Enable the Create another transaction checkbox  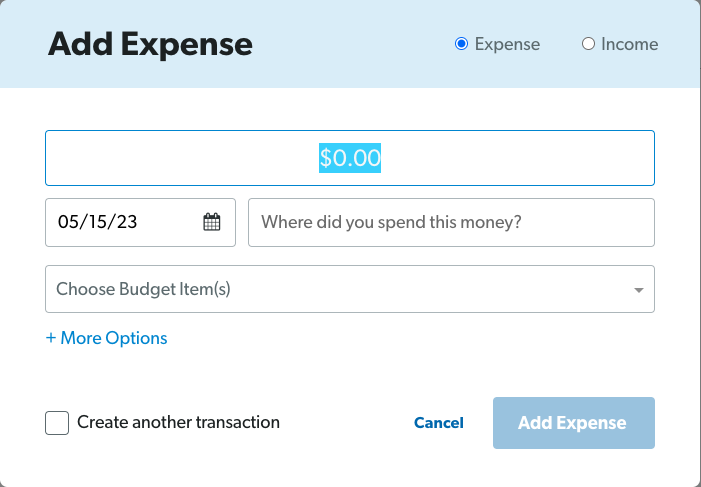(57, 423)
